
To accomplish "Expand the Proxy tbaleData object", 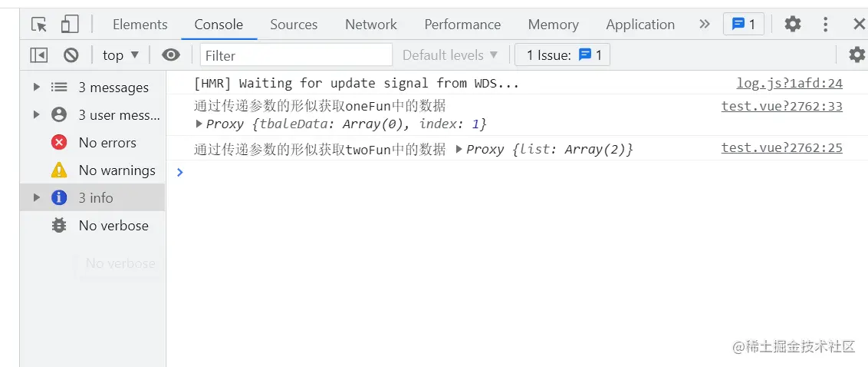I will [x=200, y=124].
